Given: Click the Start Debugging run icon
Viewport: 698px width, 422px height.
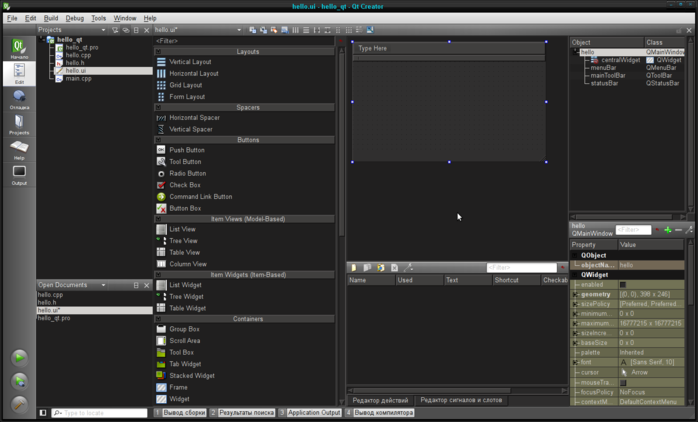Looking at the screenshot, I should tap(19, 381).
